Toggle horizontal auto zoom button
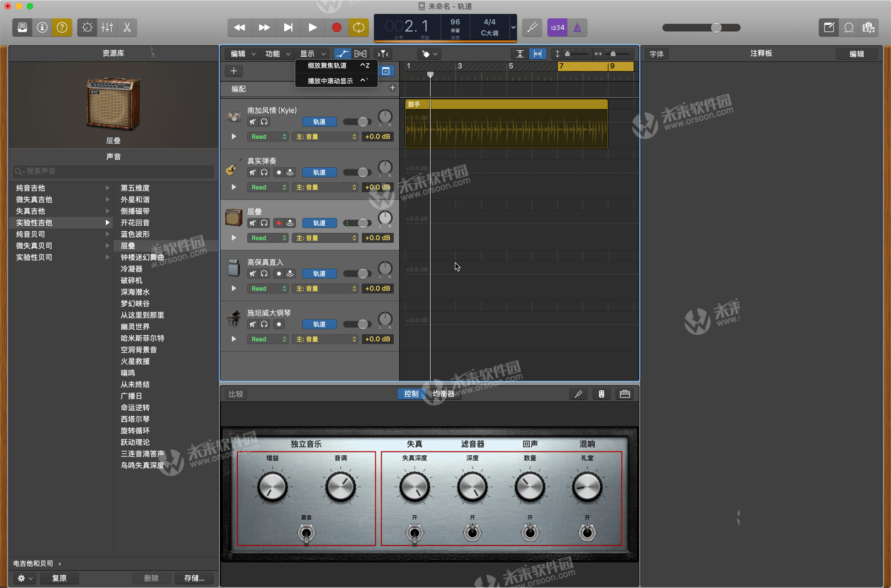Screen dimensions: 891x588 537,53
